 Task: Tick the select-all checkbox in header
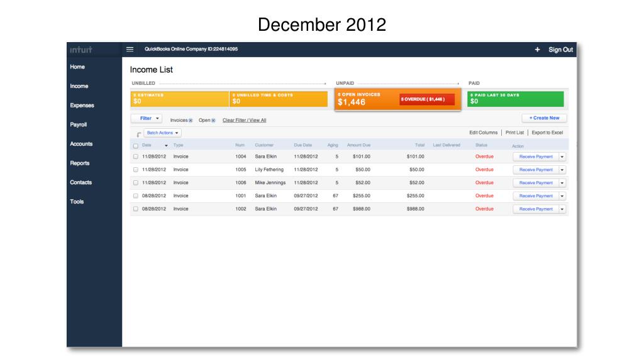(x=136, y=146)
